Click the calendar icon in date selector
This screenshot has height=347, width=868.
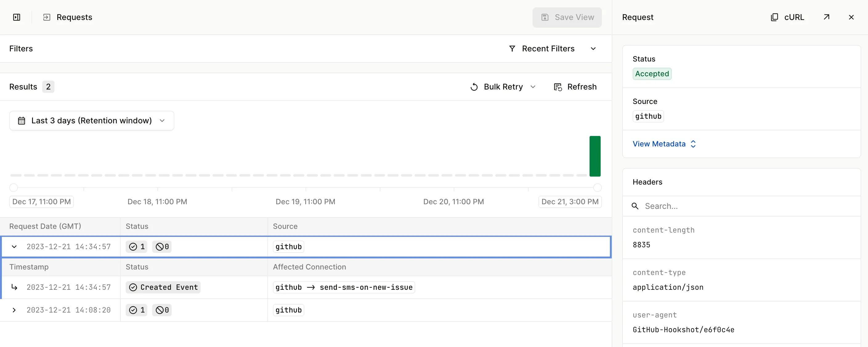(22, 121)
